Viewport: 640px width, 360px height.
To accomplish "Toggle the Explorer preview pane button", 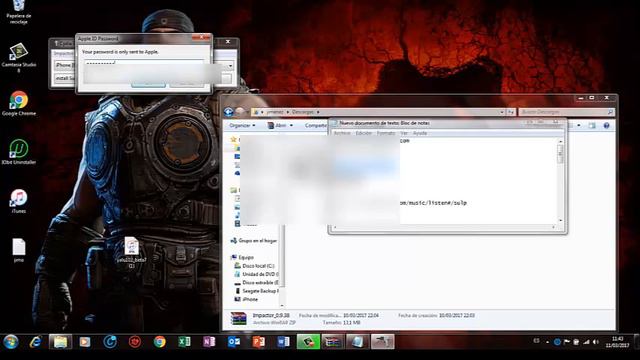I will (x=592, y=126).
